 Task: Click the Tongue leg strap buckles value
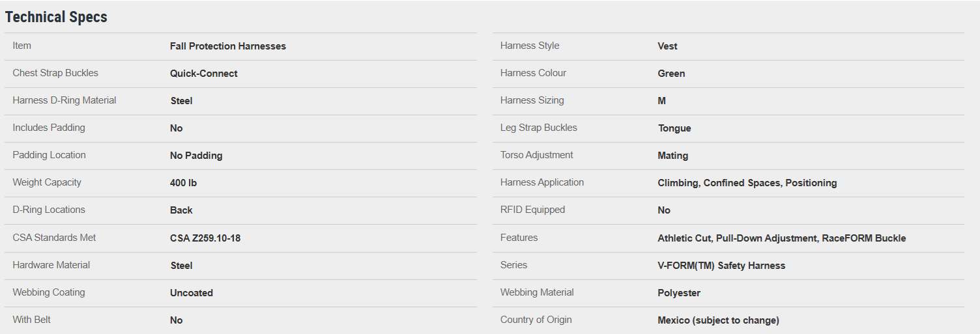pos(674,128)
